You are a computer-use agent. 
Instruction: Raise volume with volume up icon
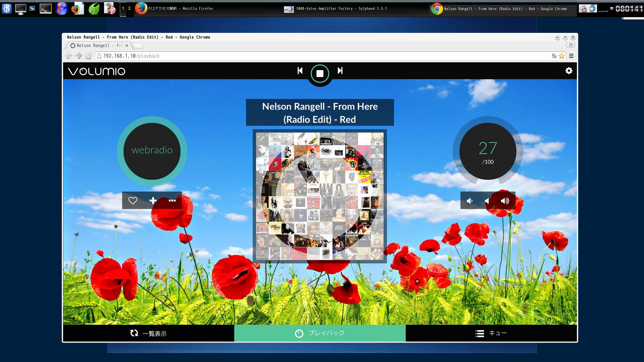coord(505,201)
